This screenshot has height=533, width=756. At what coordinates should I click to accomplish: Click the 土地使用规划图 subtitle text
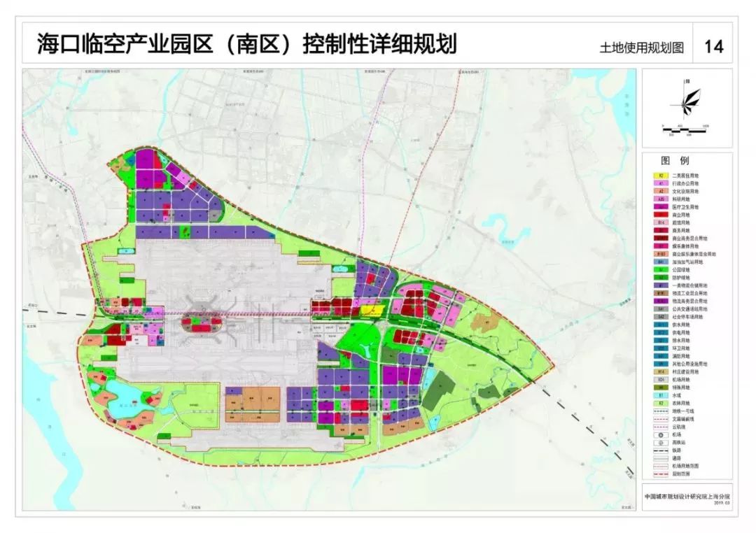tap(642, 48)
